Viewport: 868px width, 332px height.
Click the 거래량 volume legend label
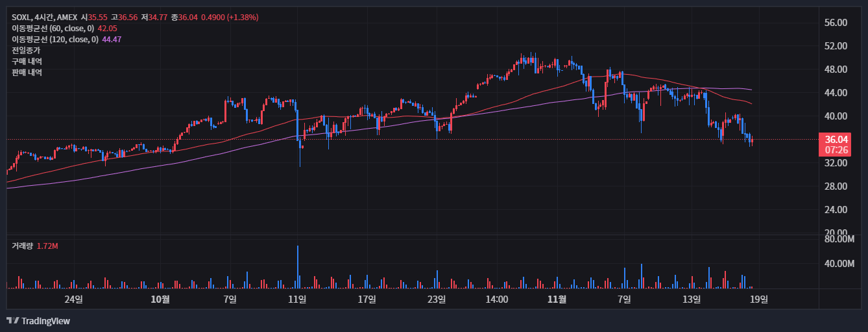[22, 246]
